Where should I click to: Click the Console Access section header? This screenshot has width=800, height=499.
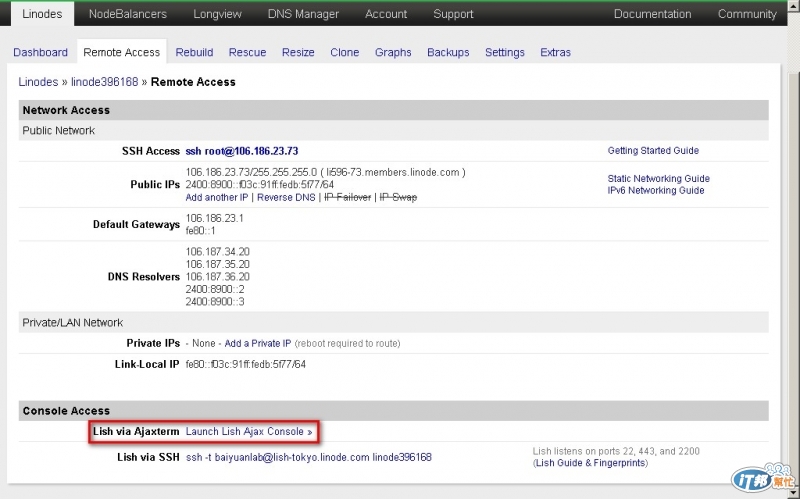coord(393,411)
